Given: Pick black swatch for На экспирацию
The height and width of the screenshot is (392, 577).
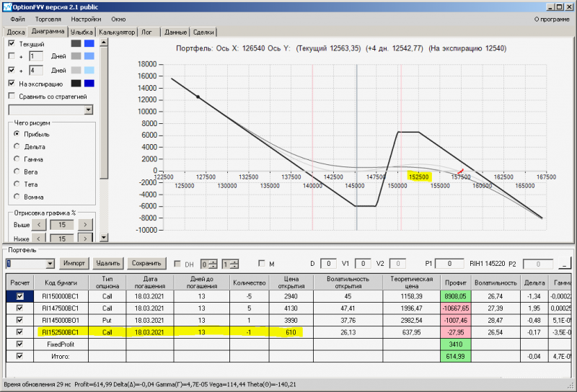Looking at the screenshot, I should [x=76, y=84].
